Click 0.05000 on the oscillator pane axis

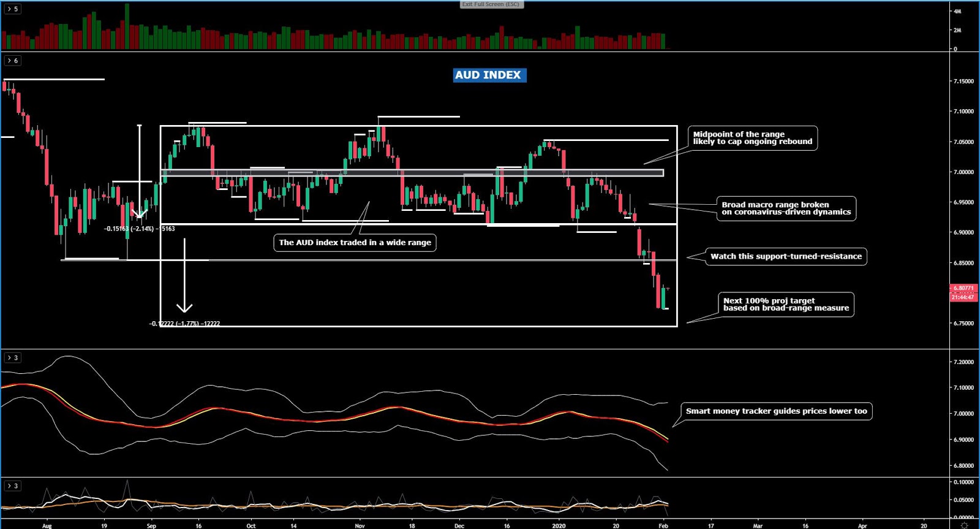click(x=963, y=500)
